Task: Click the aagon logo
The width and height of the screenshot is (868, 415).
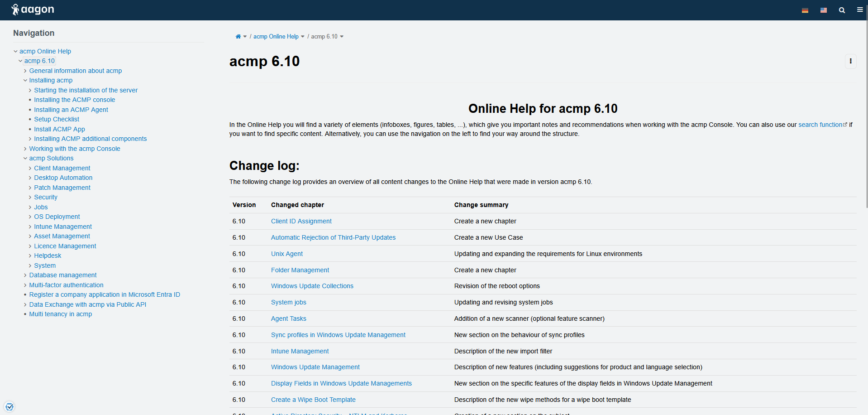Action: 33,10
